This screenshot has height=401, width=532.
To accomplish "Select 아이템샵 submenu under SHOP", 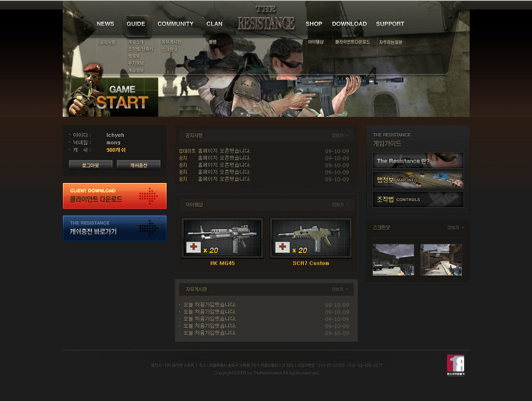I will point(316,42).
